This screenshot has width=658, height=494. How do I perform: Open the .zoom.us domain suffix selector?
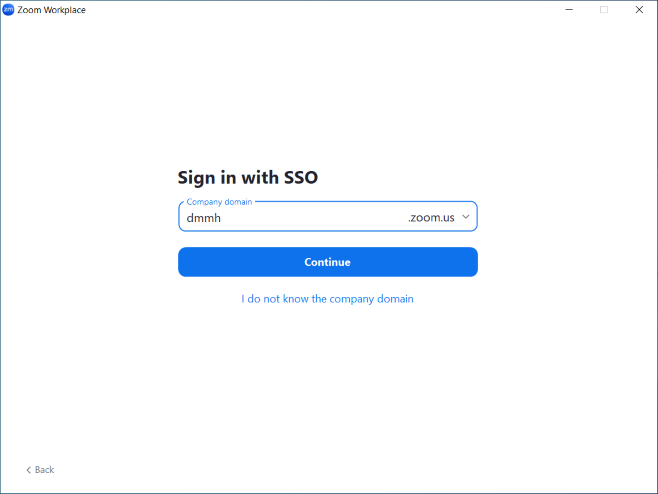coord(431,218)
